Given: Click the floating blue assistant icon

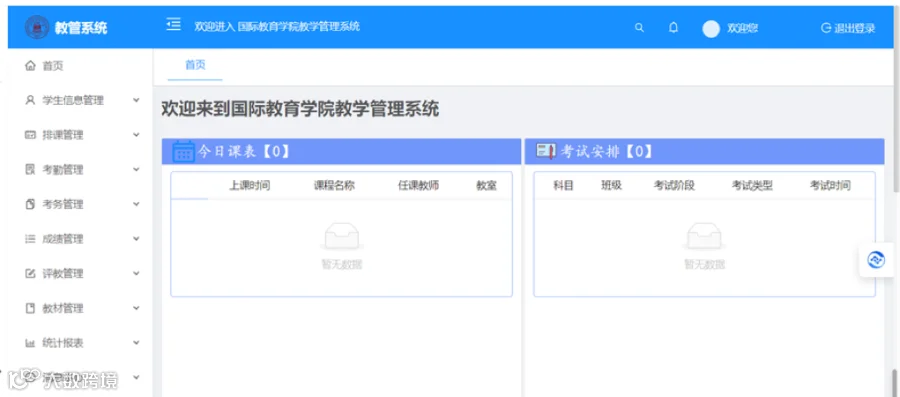Looking at the screenshot, I should tap(876, 260).
